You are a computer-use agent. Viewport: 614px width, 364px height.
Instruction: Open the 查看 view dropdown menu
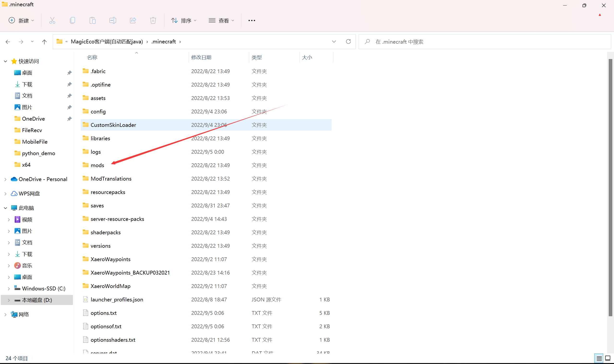pyautogui.click(x=221, y=21)
